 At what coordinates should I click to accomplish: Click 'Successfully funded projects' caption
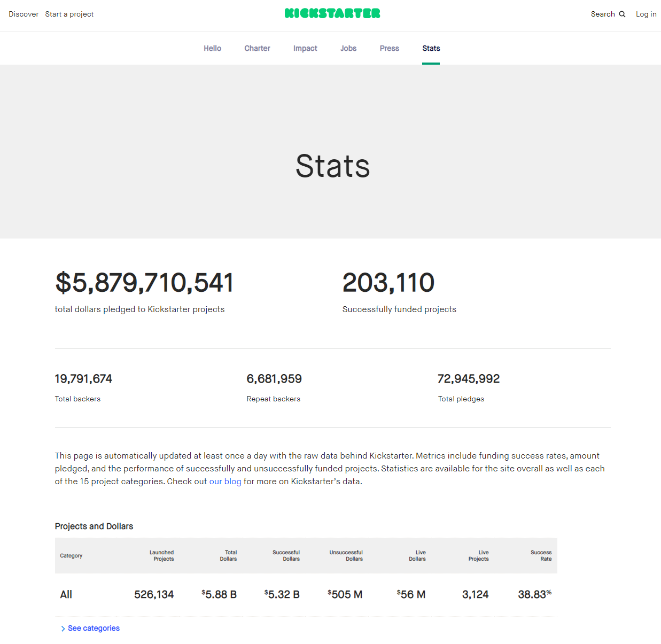399,309
